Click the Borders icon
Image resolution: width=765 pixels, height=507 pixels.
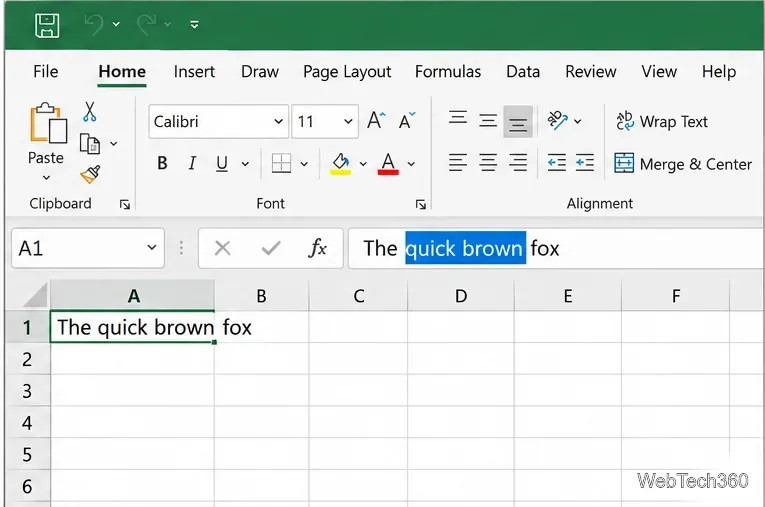tap(282, 163)
